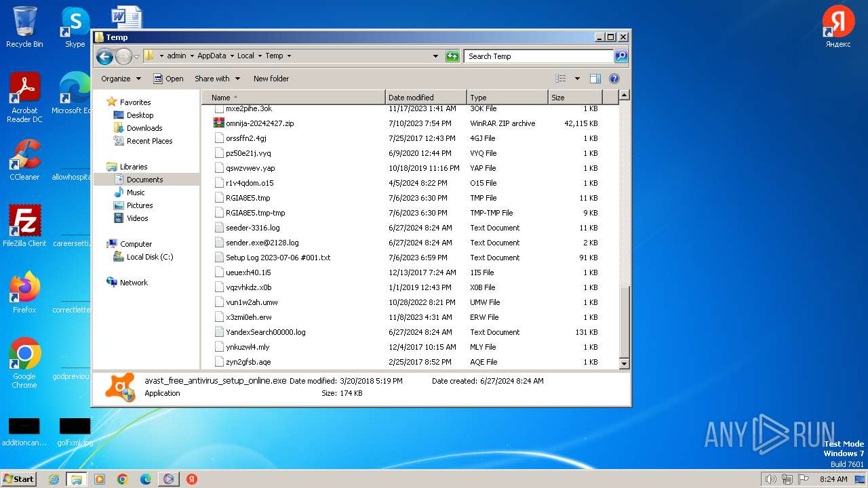Click the Recycle Bin desktop icon

(x=24, y=27)
